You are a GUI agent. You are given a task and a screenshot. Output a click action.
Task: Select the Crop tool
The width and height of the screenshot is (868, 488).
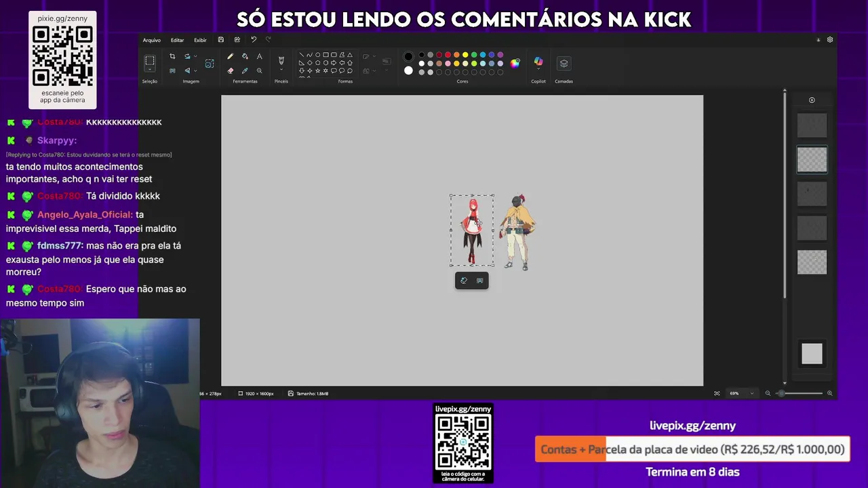tap(172, 56)
